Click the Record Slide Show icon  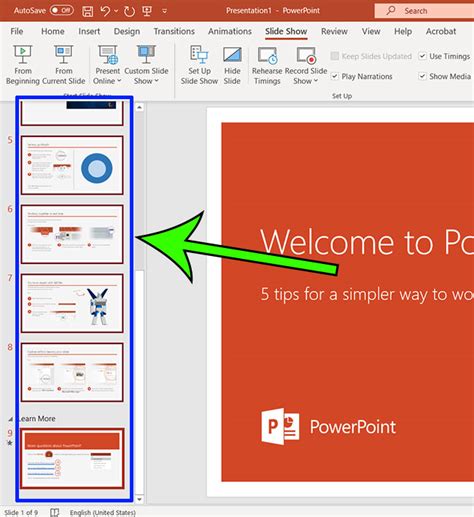coord(306,55)
